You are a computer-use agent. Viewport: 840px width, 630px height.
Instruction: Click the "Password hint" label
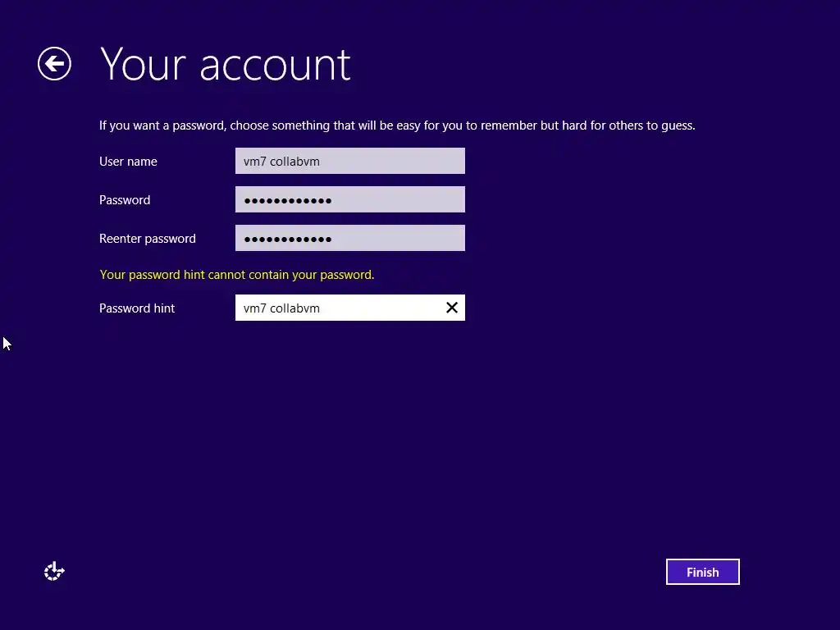[137, 308]
